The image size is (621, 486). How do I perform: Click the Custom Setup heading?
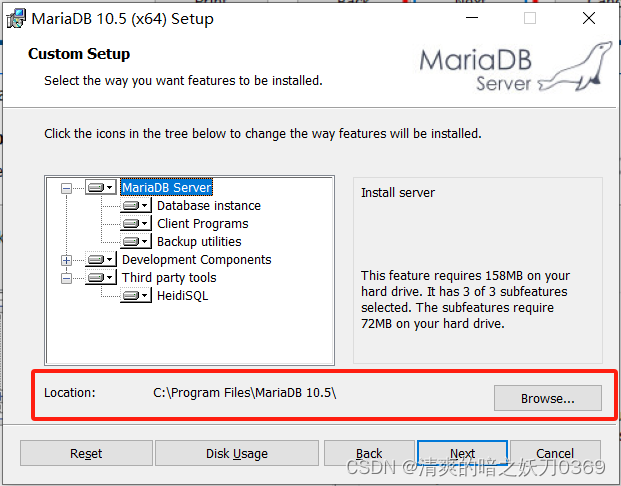tap(79, 54)
